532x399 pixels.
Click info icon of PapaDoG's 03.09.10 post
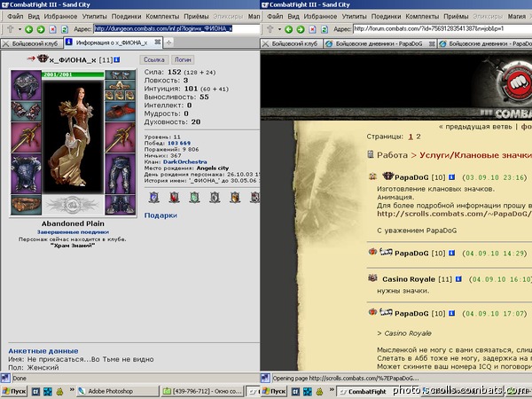451,177
